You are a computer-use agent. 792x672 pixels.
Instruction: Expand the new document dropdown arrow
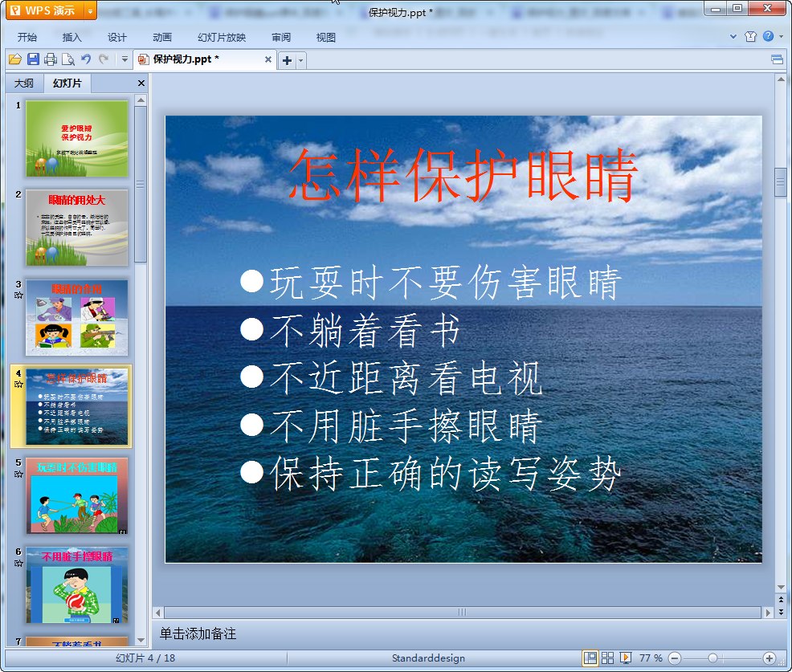pyautogui.click(x=301, y=60)
